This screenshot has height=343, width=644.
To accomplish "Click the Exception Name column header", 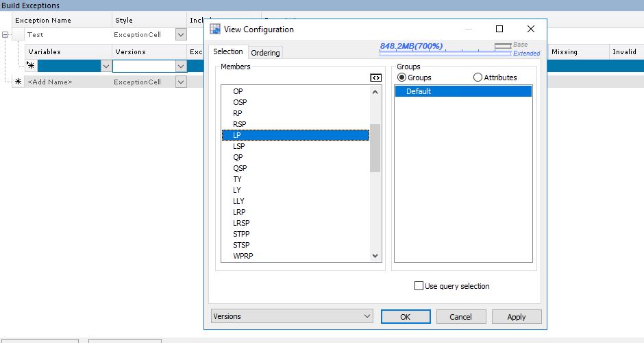I will [62, 20].
